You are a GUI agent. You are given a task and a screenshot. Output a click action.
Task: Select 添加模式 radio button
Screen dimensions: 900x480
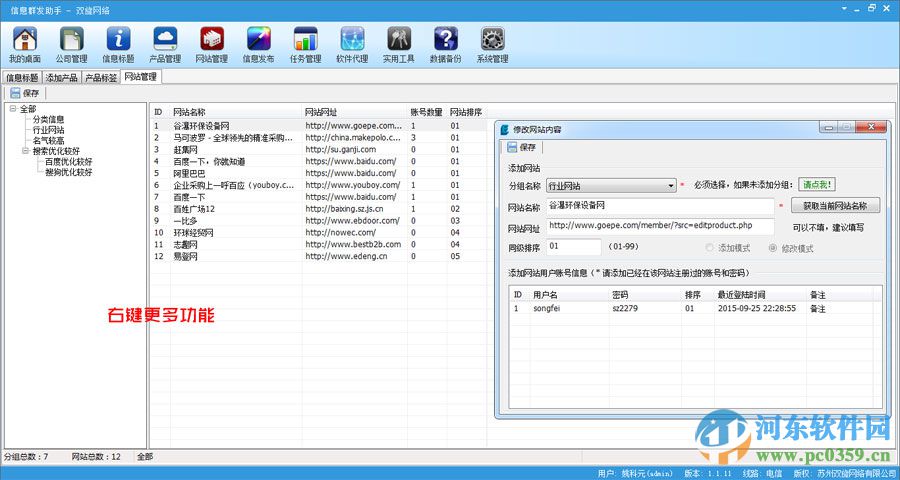pos(709,248)
